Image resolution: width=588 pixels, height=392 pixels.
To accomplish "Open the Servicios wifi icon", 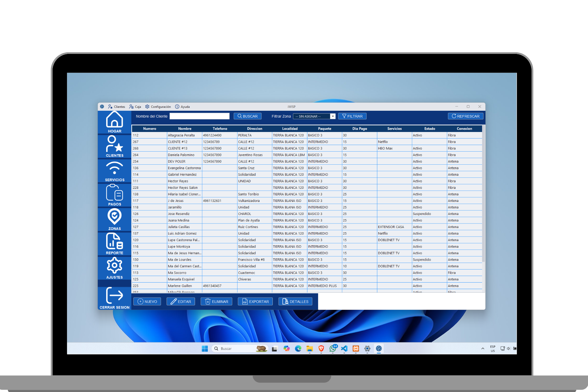I will [114, 171].
